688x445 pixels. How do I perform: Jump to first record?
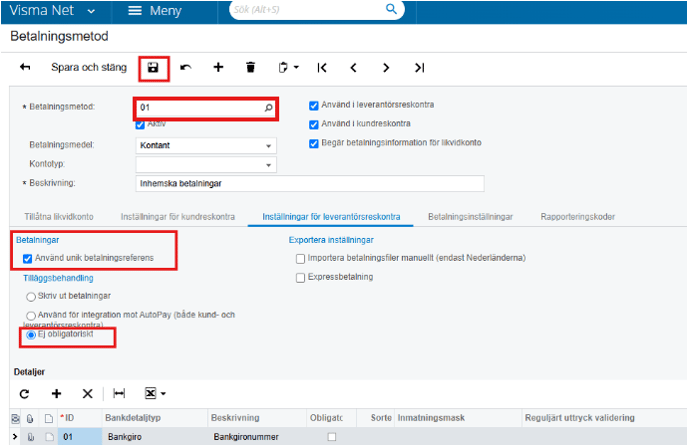click(x=322, y=68)
